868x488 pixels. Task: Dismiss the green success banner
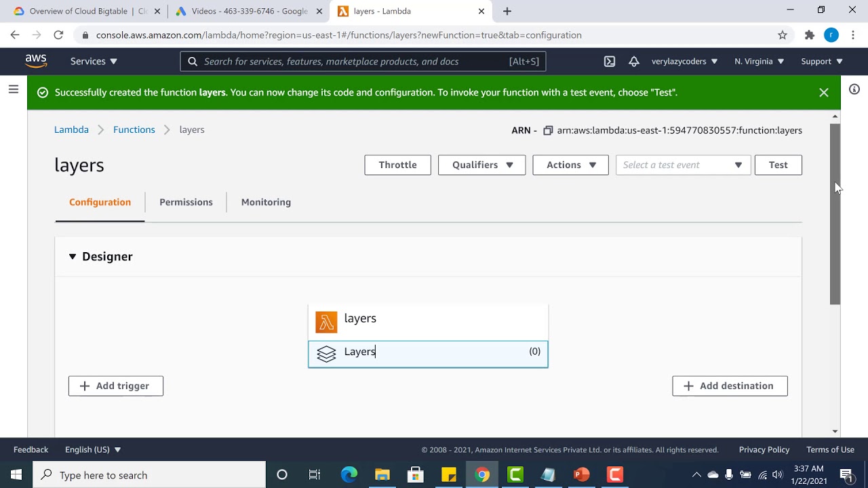coord(823,92)
